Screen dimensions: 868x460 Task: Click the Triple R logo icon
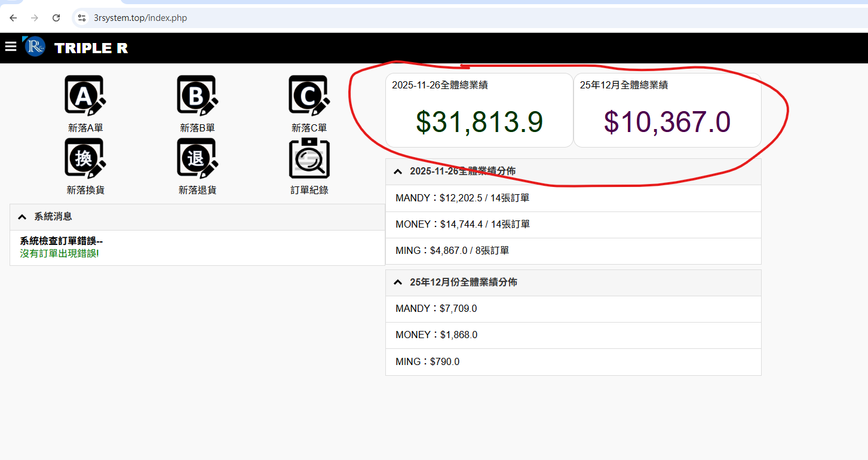34,47
